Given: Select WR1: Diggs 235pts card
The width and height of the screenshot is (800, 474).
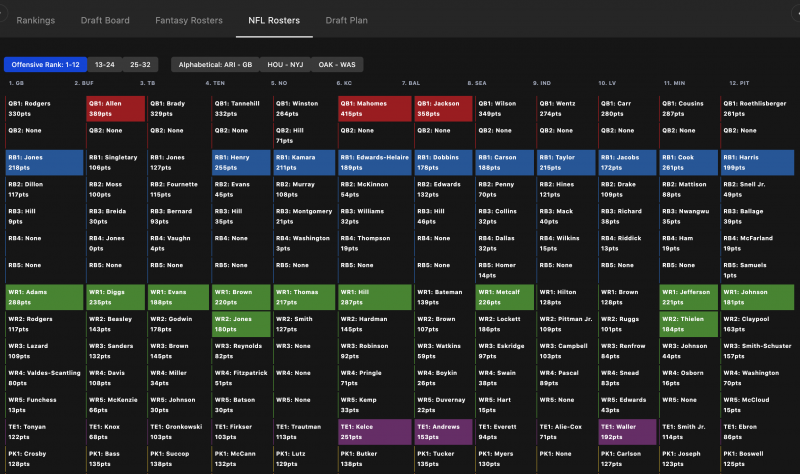Looking at the screenshot, I should coord(116,297).
